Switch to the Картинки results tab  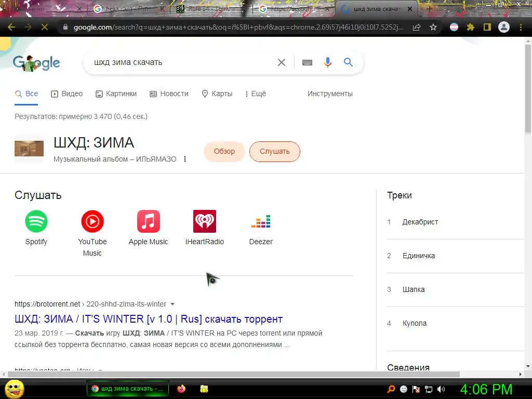pos(116,94)
